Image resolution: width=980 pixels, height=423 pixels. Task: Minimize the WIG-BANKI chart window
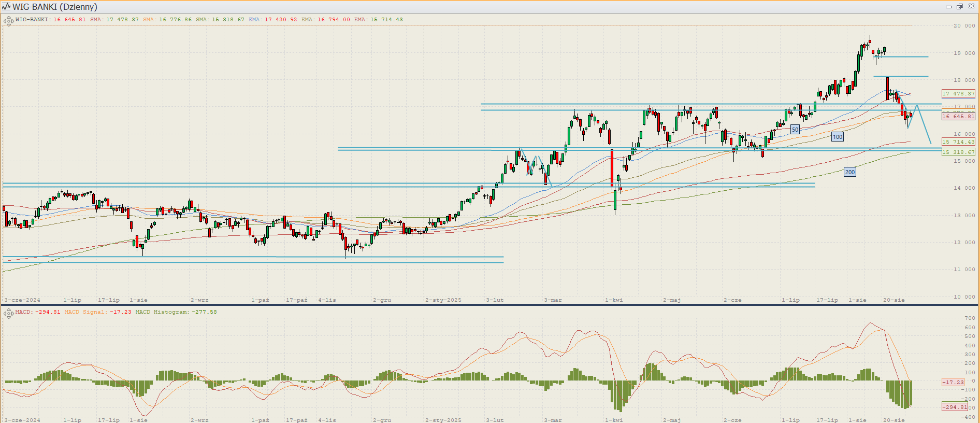948,7
